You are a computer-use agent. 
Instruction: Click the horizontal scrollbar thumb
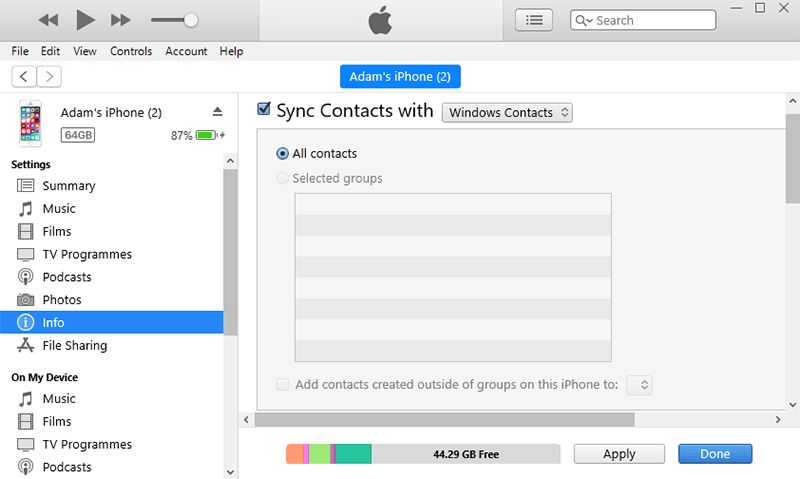(444, 420)
